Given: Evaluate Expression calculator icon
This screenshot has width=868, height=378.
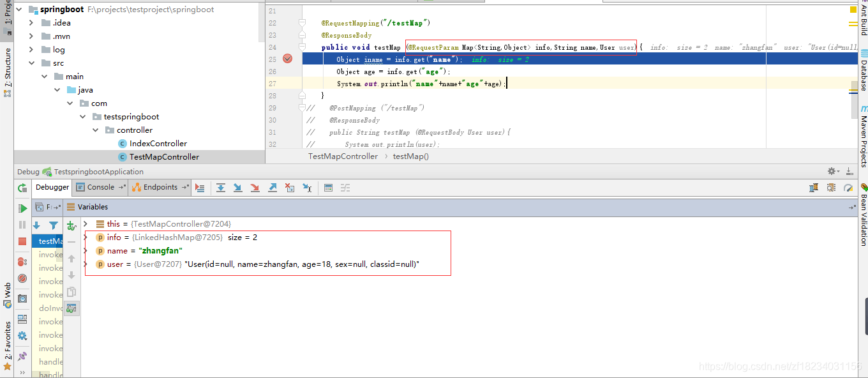Looking at the screenshot, I should pyautogui.click(x=328, y=188).
